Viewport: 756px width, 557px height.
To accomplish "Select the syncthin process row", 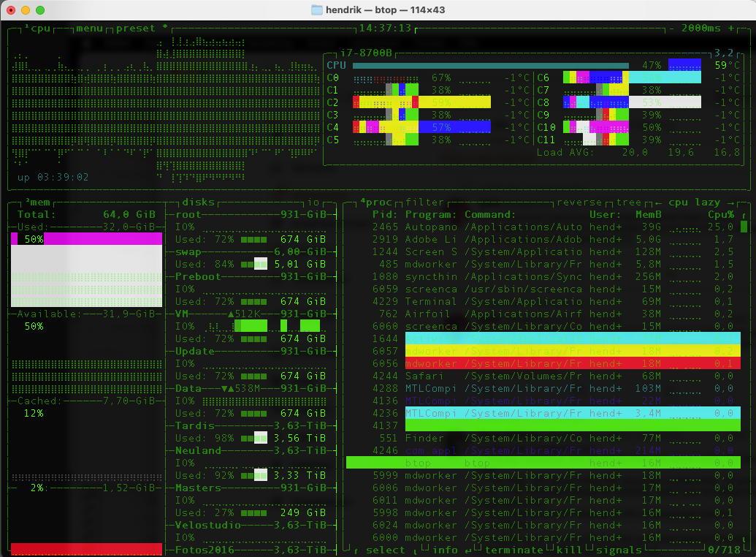I will [x=543, y=276].
